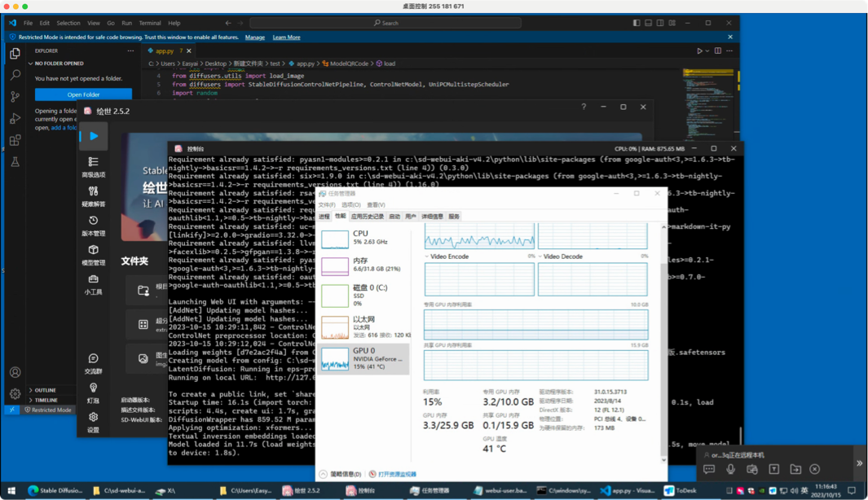Open VS Code Search view icon

point(15,75)
